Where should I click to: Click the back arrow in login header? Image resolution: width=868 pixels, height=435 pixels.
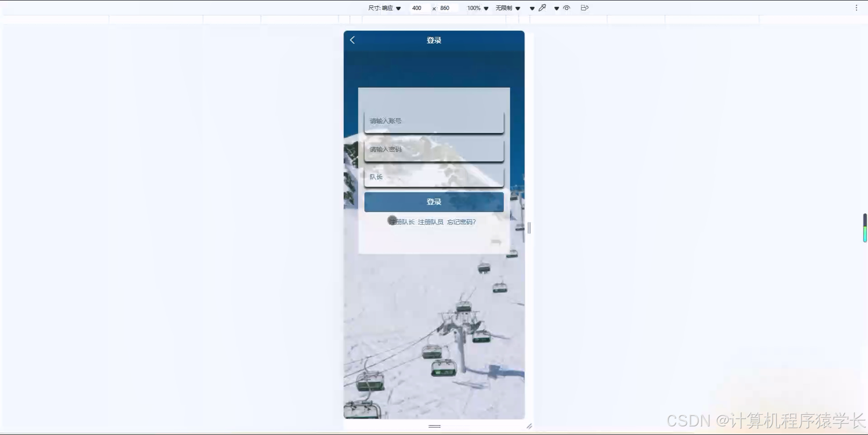click(352, 40)
